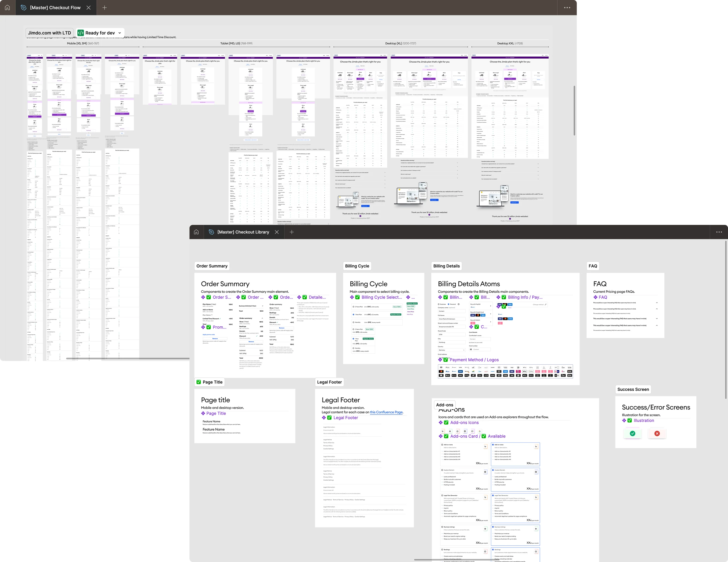Select component icon beside FAQ label
This screenshot has height=562, width=728.
595,297
